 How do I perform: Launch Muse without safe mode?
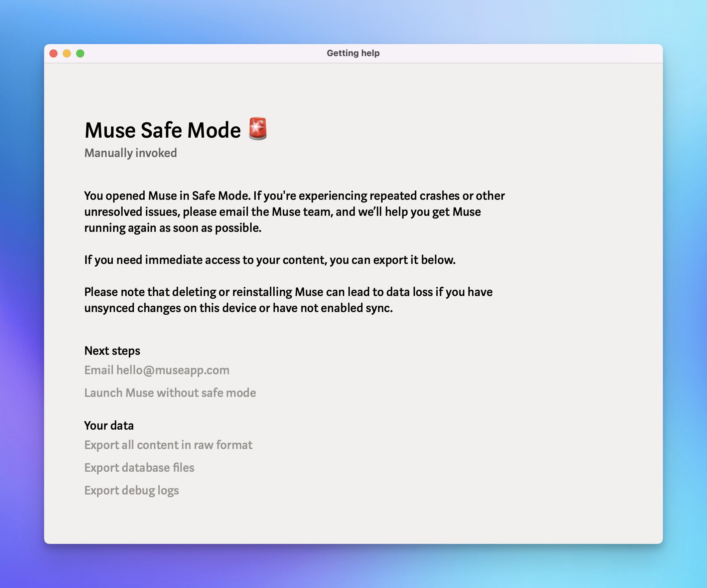[x=170, y=393]
